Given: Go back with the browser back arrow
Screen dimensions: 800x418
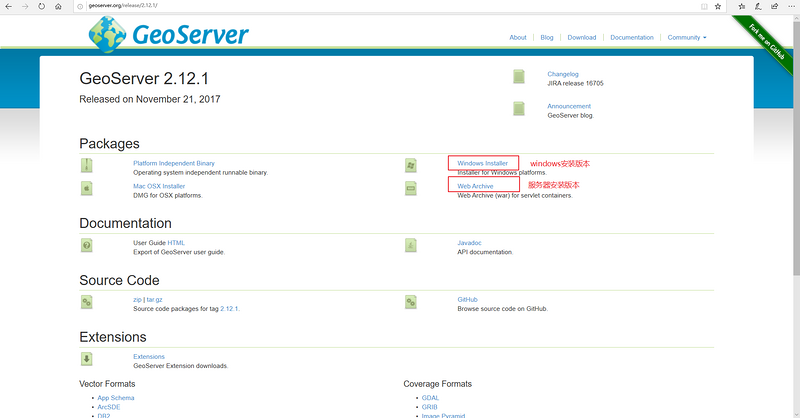Looking at the screenshot, I should click(9, 6).
